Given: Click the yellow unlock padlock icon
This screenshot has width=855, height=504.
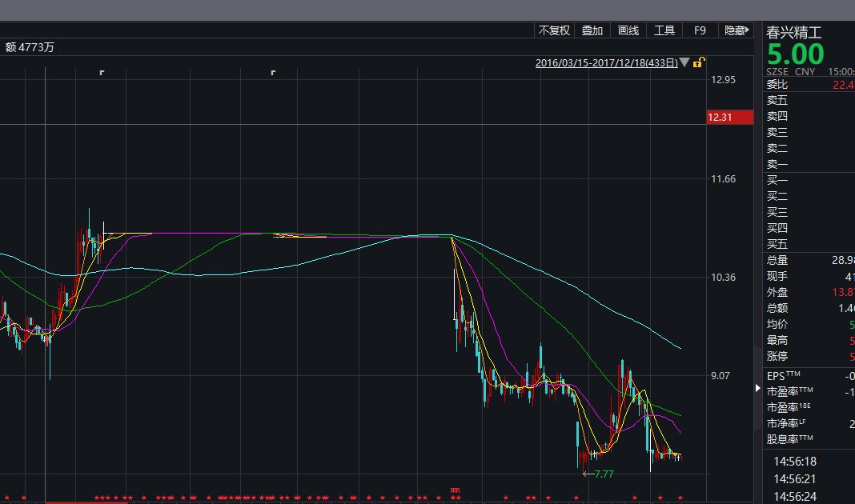Looking at the screenshot, I should point(699,62).
